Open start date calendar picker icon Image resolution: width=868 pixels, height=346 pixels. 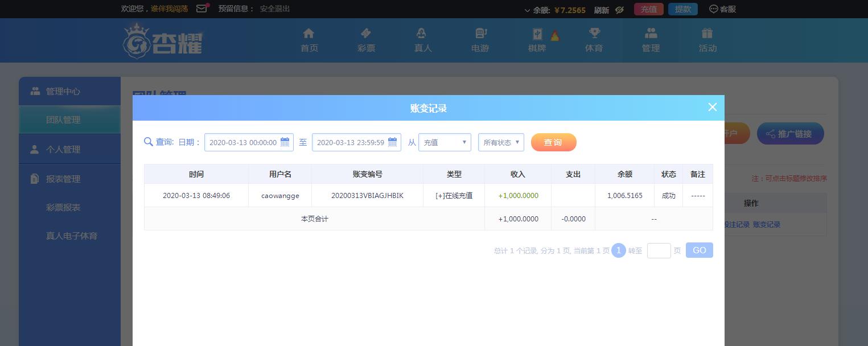click(x=285, y=142)
